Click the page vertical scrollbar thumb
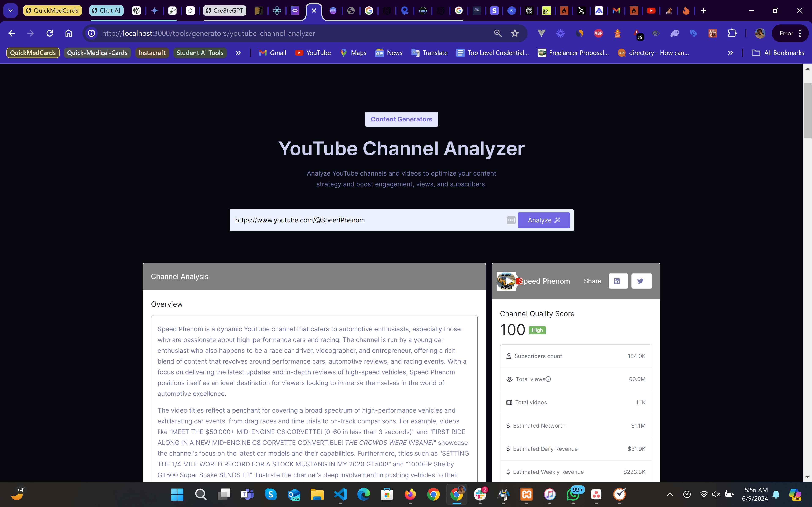 coord(807,111)
